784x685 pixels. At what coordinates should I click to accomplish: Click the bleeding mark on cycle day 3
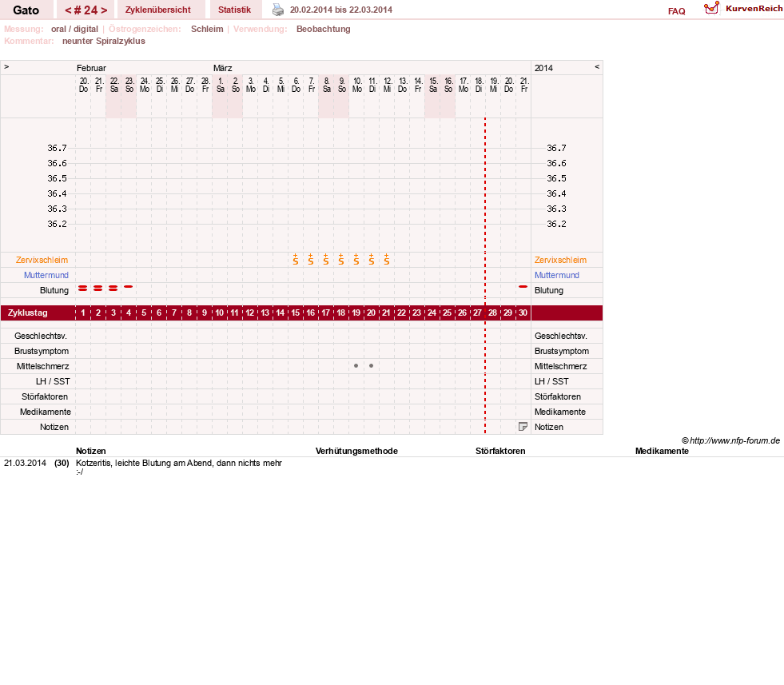(113, 288)
